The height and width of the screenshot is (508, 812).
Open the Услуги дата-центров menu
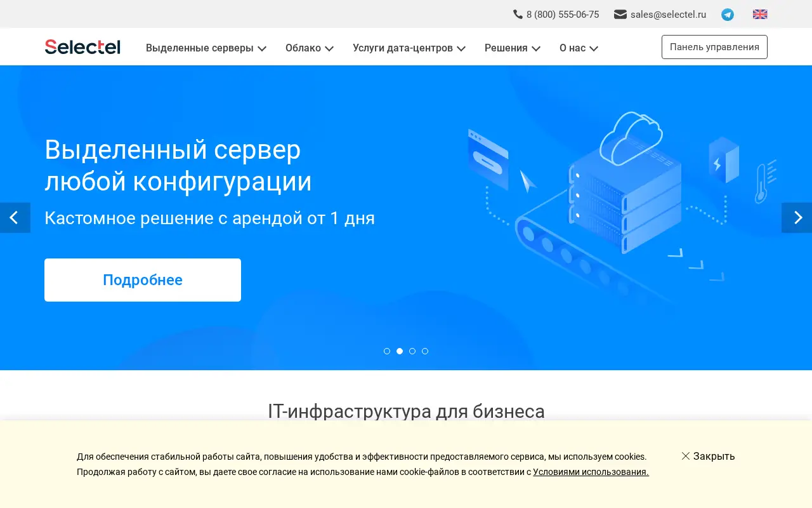403,48
